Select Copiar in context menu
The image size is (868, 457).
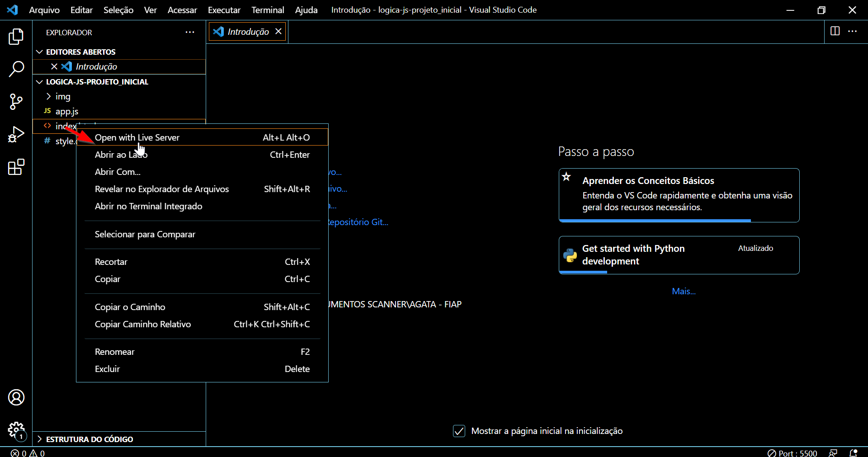tap(202, 279)
